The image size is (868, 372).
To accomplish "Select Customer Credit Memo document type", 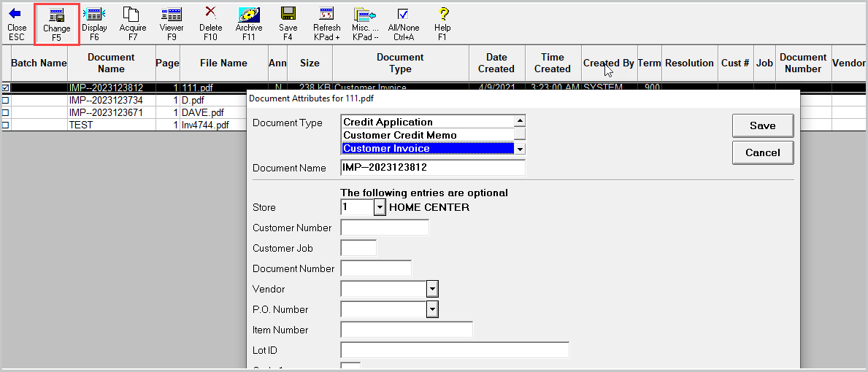I will (427, 135).
